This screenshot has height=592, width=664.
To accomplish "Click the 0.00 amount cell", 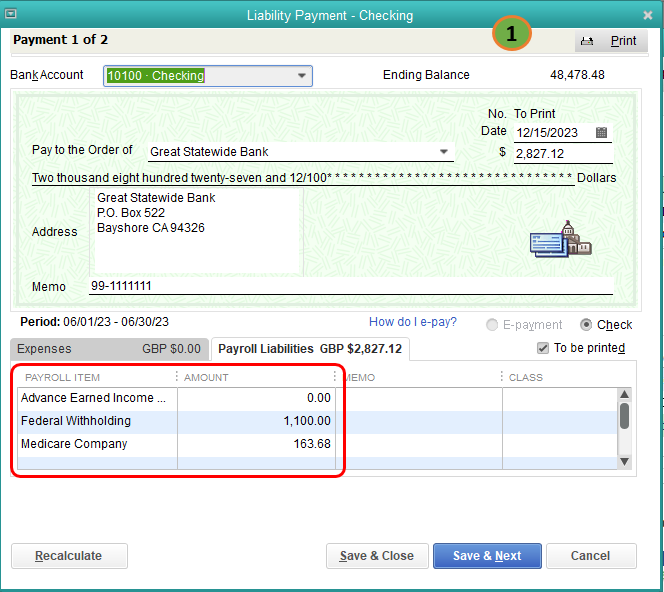I will click(256, 398).
